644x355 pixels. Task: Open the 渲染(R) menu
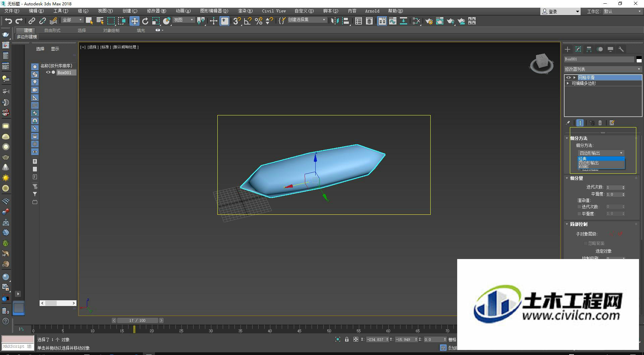click(245, 11)
